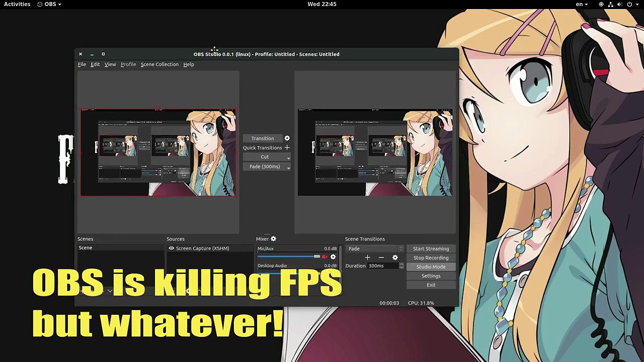This screenshot has height=362, width=644.
Task: Open the OBS app menu in top bar
Action: (49, 4)
